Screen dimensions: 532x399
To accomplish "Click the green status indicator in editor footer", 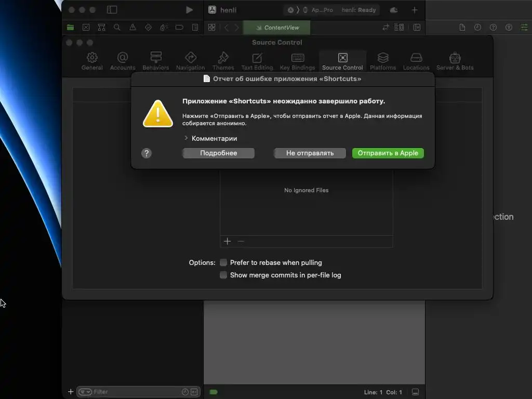I will 214,392.
